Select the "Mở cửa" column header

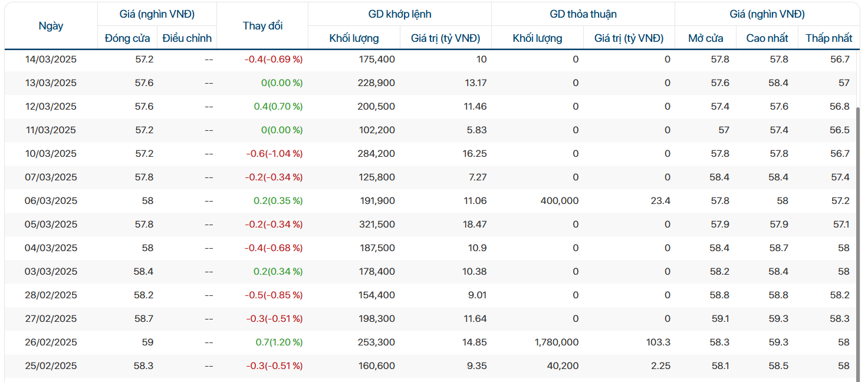coord(706,38)
